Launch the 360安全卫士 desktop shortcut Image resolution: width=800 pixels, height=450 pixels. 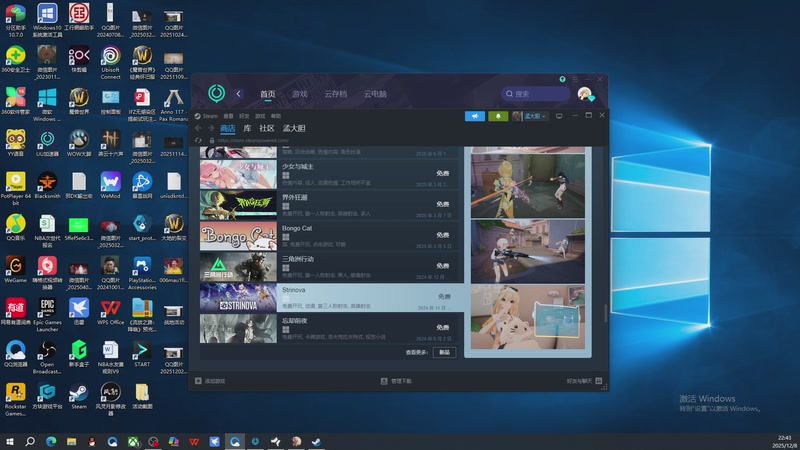click(x=15, y=59)
